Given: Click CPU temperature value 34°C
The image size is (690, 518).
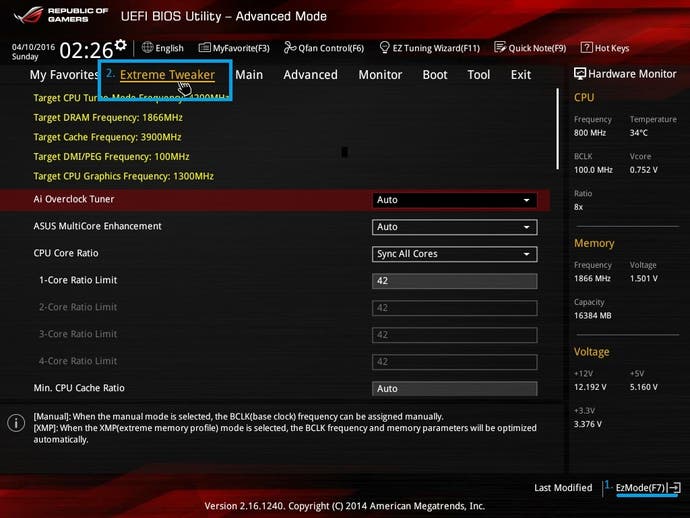Looking at the screenshot, I should click(x=639, y=133).
